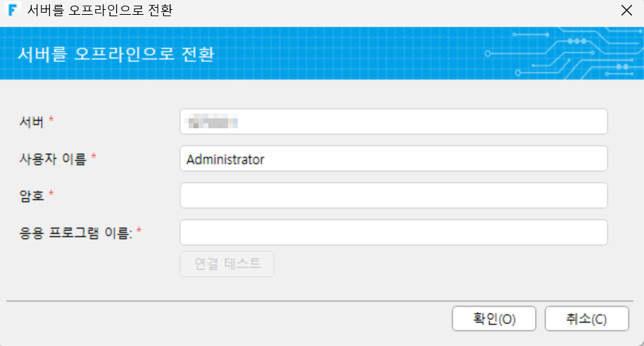Image resolution: width=644 pixels, height=346 pixels.
Task: Click the white banner heading 서버를 오프라인으로 전환
Action: tap(116, 54)
